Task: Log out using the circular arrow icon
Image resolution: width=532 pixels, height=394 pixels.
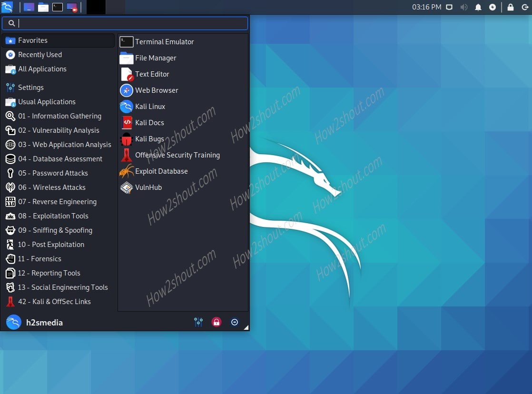Action: pos(235,322)
